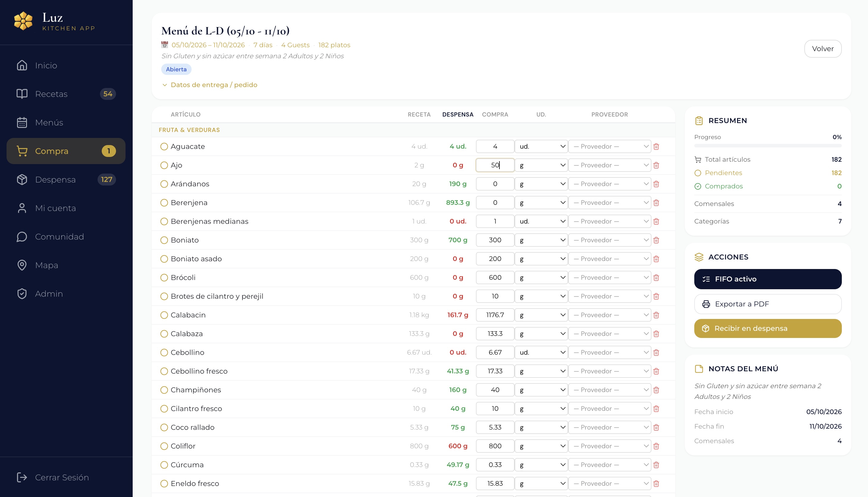This screenshot has height=497, width=868.
Task: Open unit selector for Berenjenas medianas
Action: (x=541, y=221)
